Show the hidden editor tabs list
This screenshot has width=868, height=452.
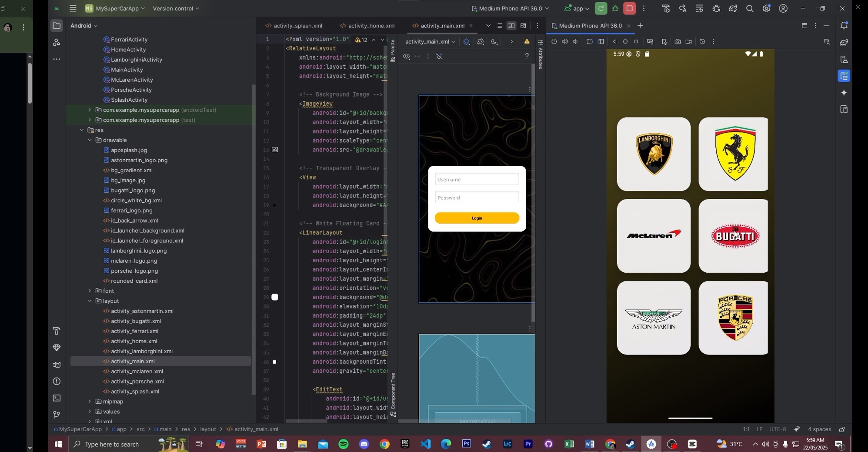488,26
